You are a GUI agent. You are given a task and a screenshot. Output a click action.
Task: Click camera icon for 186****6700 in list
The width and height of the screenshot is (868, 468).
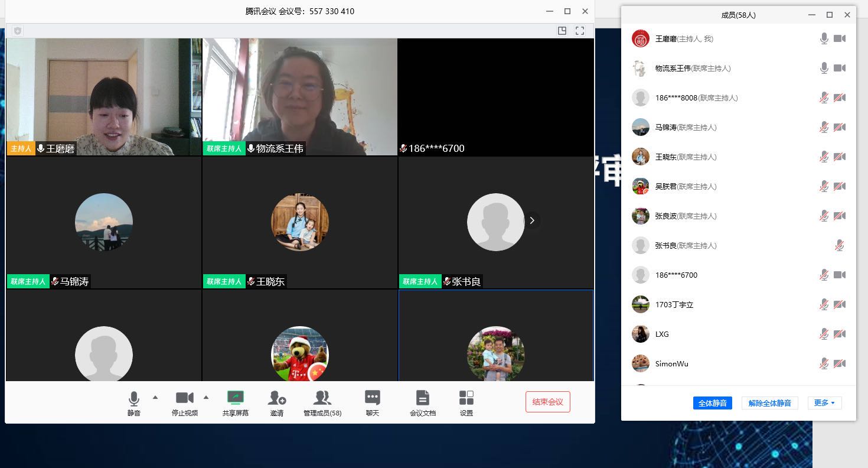[x=840, y=275]
